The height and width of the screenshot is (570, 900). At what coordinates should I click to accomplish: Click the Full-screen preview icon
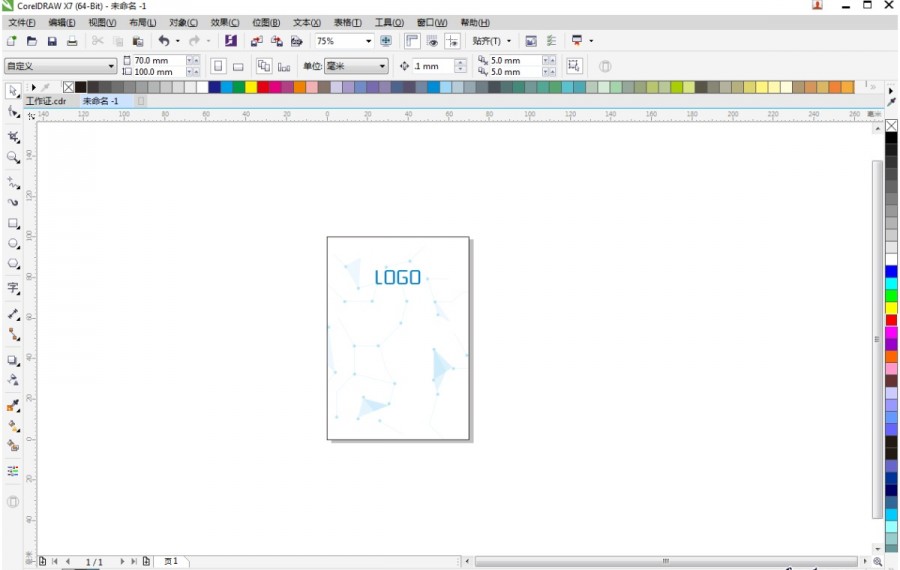point(386,41)
